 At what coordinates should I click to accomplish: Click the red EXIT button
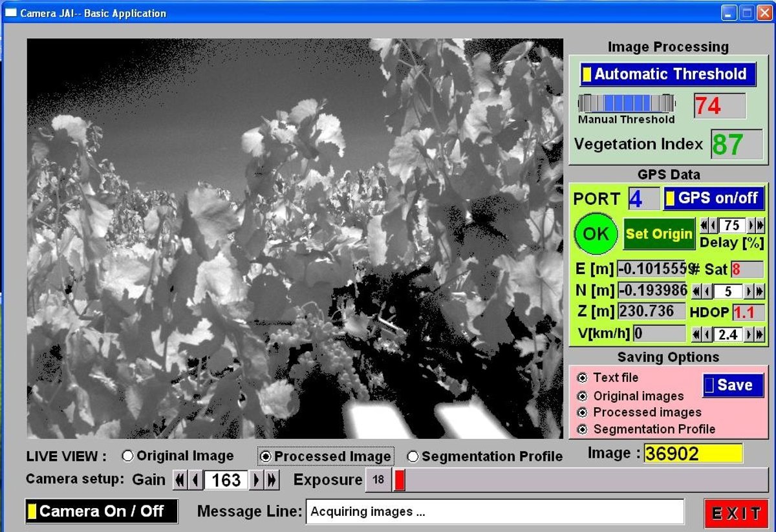click(x=736, y=513)
